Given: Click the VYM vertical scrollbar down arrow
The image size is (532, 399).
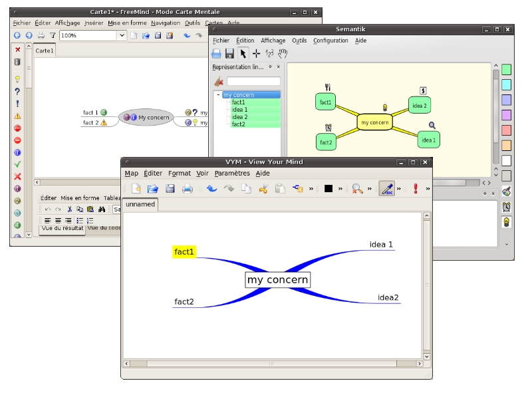Looking at the screenshot, I should coord(426,356).
